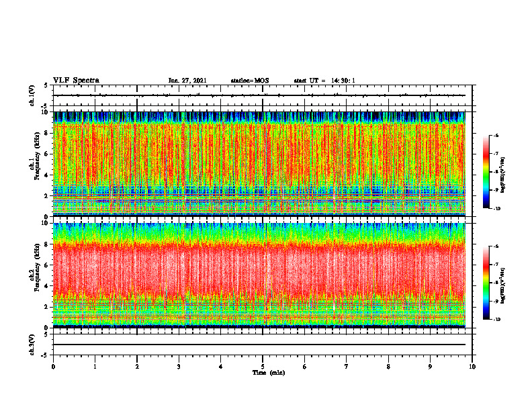The height and width of the screenshot is (411, 532).
Task: Click the "10" frequency tick of ch.1 spectrogram
Action: (46, 112)
